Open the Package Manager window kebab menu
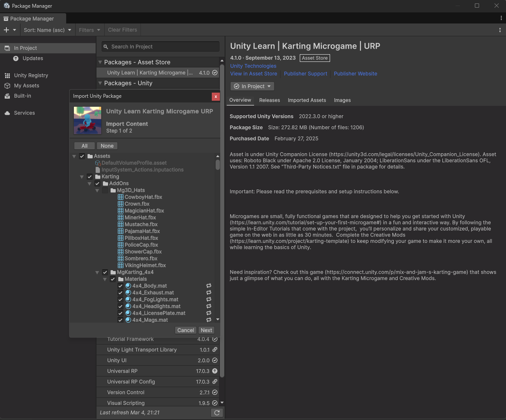Screen dimensions: 506x420 point(501,18)
